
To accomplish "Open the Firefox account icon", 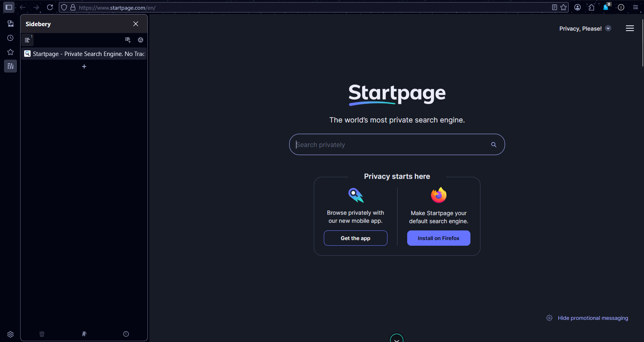I will [x=578, y=7].
